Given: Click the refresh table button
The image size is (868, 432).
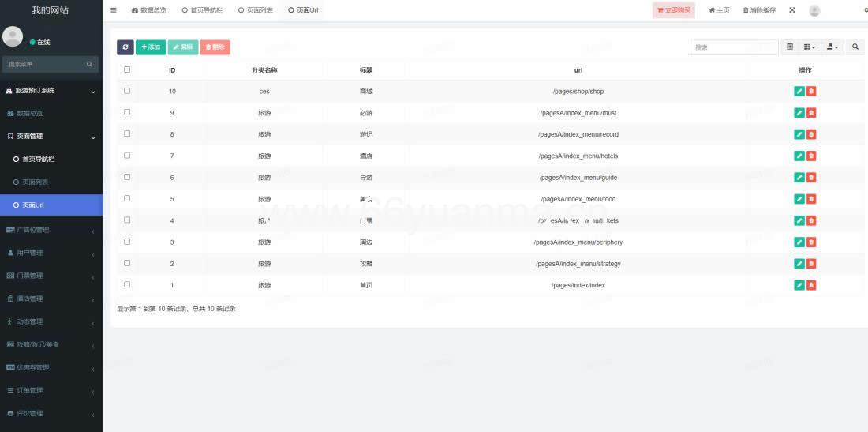Looking at the screenshot, I should (x=125, y=47).
